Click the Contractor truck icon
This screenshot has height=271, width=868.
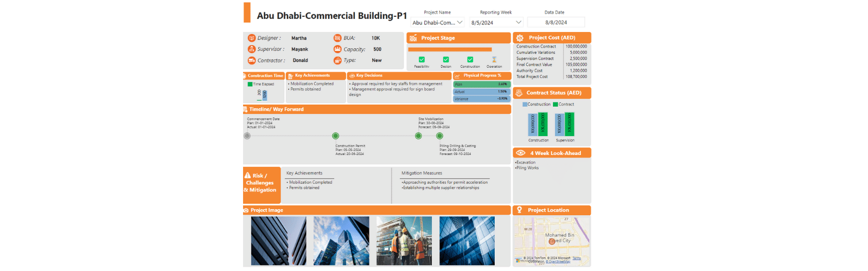click(x=252, y=61)
